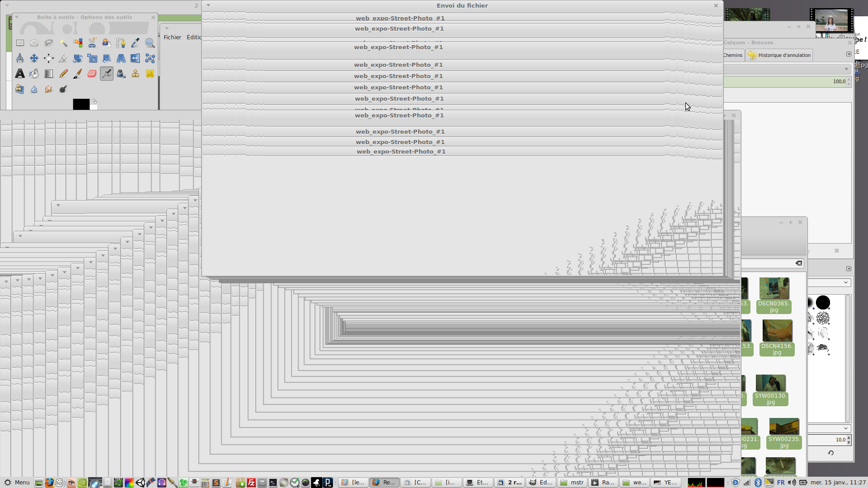This screenshot has height=488, width=868.
Task: Choose the Text tool
Action: click(x=20, y=74)
